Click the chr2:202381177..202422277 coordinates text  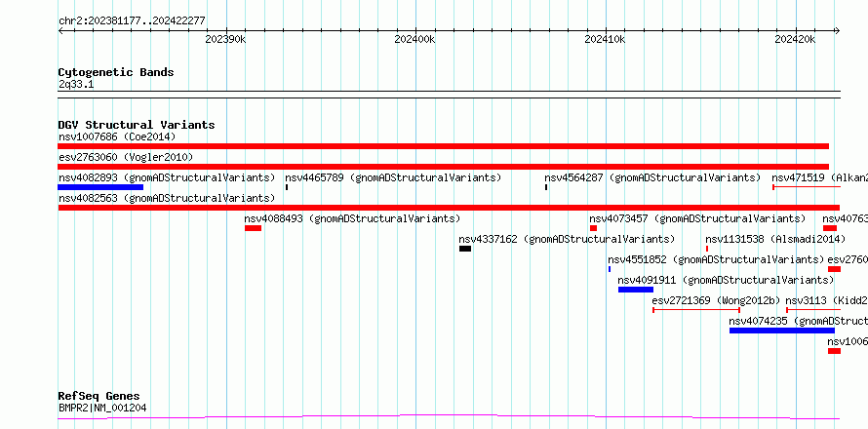(132, 21)
